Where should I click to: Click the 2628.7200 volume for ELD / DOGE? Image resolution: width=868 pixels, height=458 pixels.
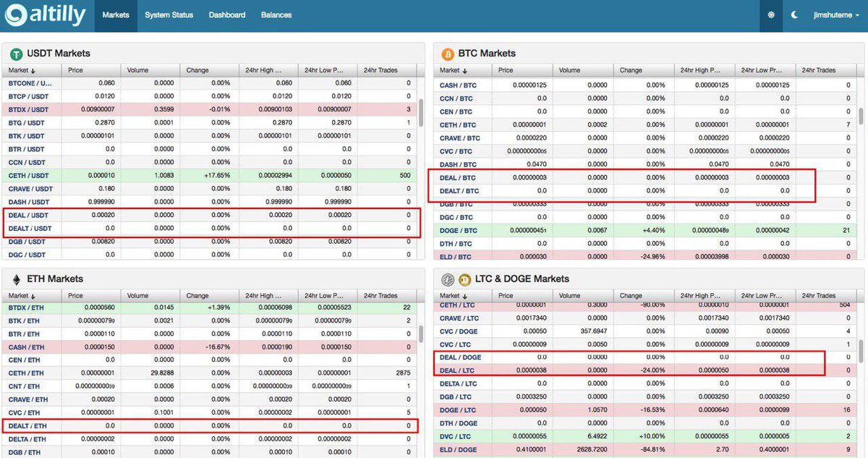pos(591,450)
